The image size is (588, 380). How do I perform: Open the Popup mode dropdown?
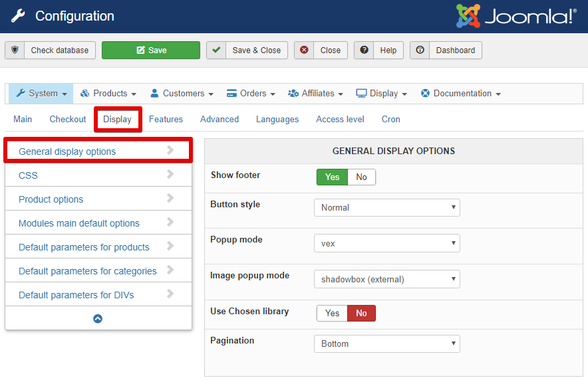[387, 243]
